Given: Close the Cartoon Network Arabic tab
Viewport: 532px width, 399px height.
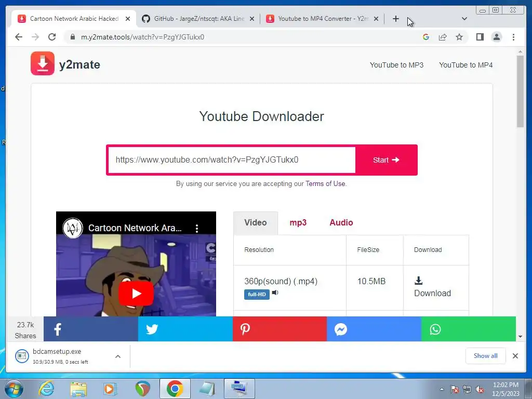Looking at the screenshot, I should 128,19.
